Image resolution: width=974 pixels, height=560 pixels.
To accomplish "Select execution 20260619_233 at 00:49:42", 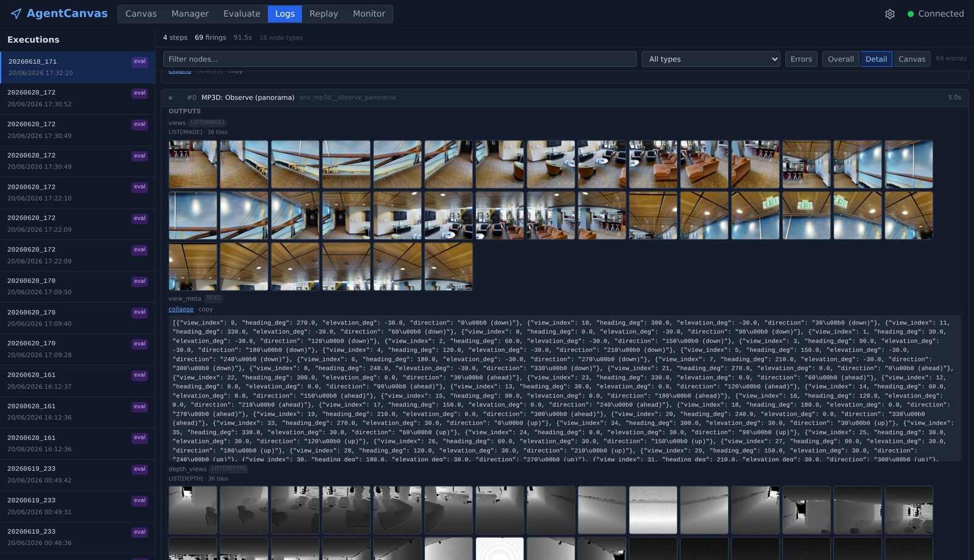I will pos(77,475).
